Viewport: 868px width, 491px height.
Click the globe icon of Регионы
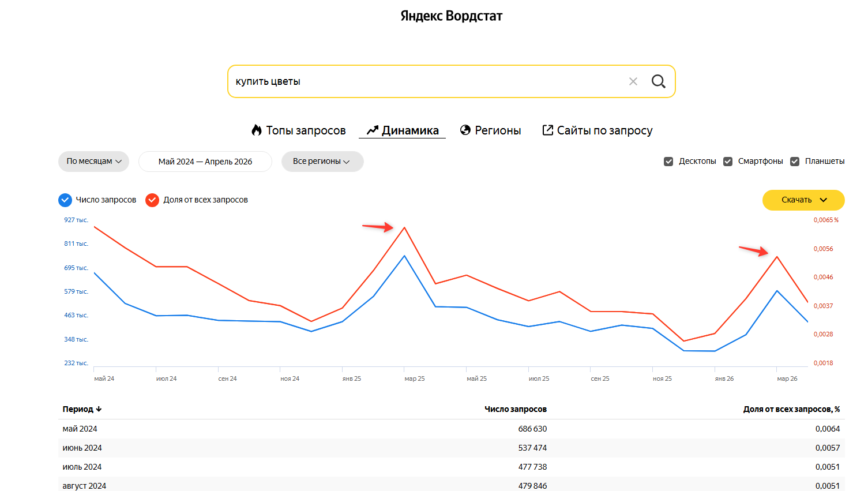click(465, 130)
